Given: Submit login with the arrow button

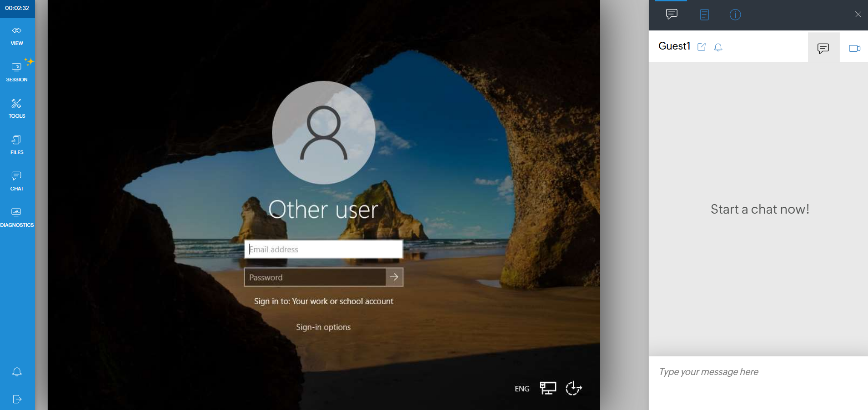Looking at the screenshot, I should click(394, 277).
